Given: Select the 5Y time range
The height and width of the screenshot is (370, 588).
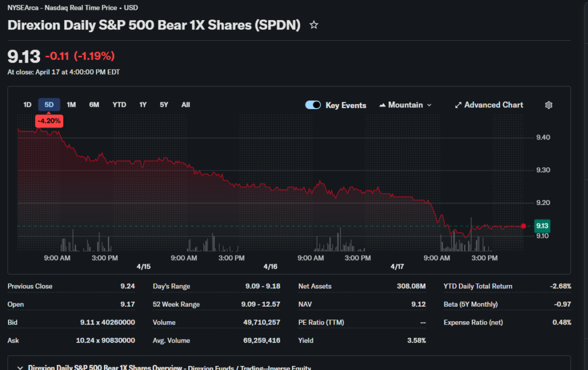Looking at the screenshot, I should (x=164, y=105).
